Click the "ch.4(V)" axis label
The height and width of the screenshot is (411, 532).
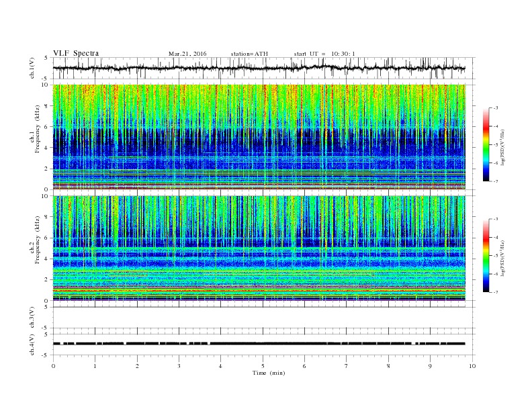[32, 345]
